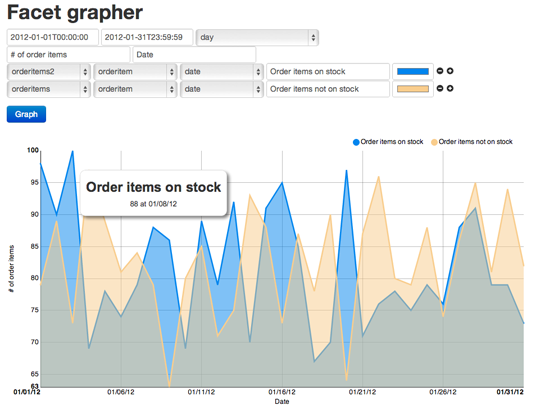The height and width of the screenshot is (414, 540).
Task: Expand first row orderitem type dropdown
Action: click(x=135, y=72)
